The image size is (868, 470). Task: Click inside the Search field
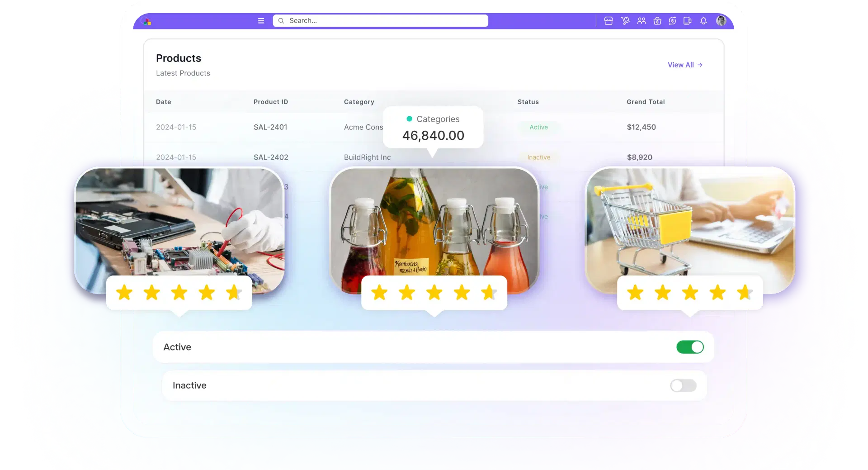(x=380, y=20)
